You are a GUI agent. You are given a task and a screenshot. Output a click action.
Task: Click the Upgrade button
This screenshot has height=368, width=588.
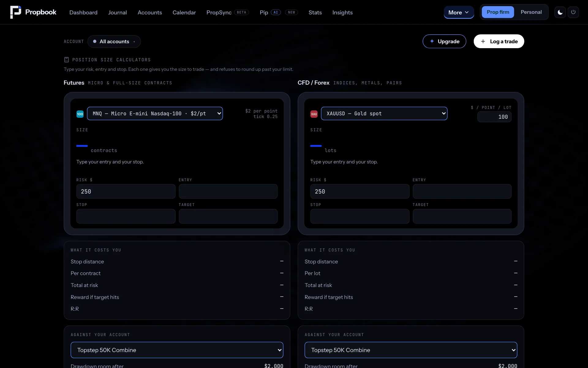444,41
